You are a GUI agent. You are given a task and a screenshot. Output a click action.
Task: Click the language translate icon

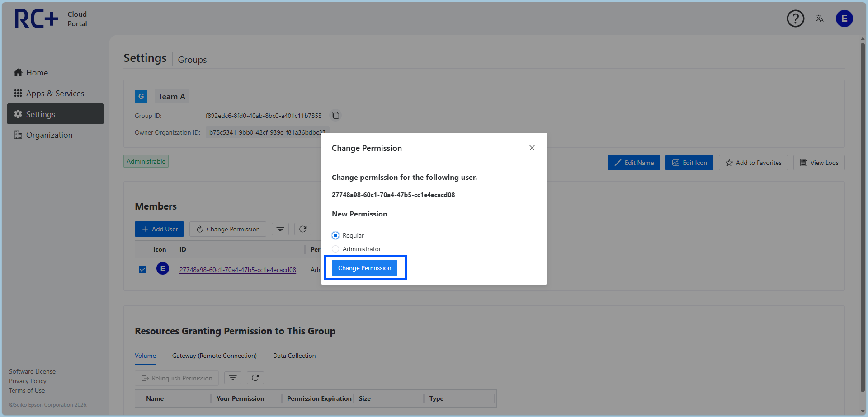point(820,19)
